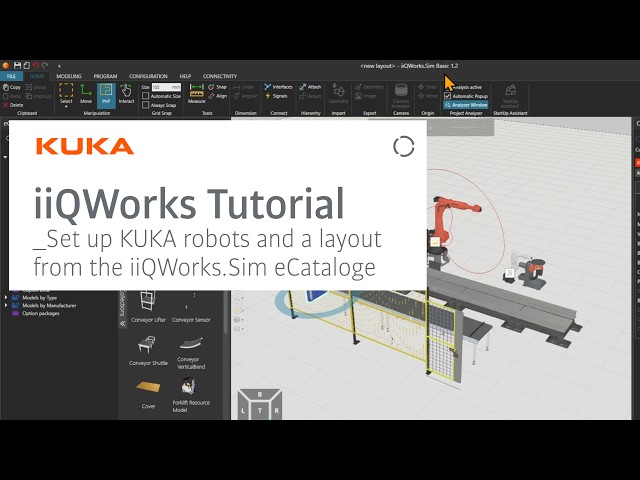This screenshot has height=480, width=640.
Task: Open the quick access toolbar customize arrow
Action: coord(59,66)
